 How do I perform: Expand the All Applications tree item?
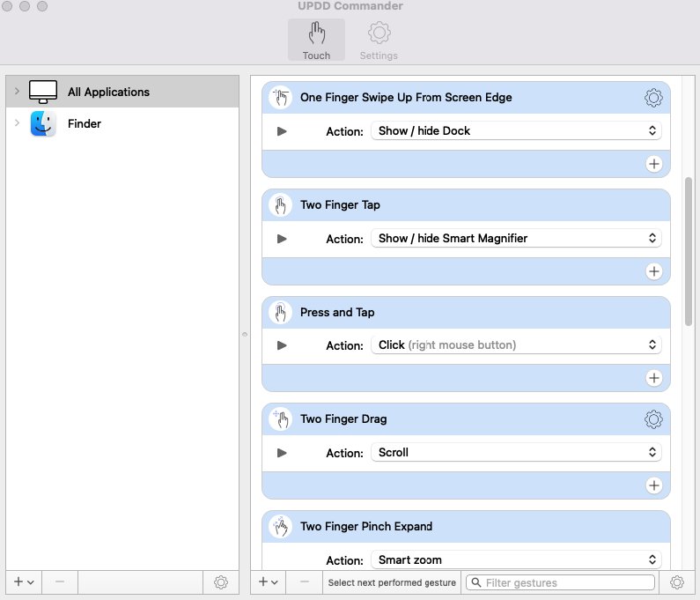tap(17, 92)
